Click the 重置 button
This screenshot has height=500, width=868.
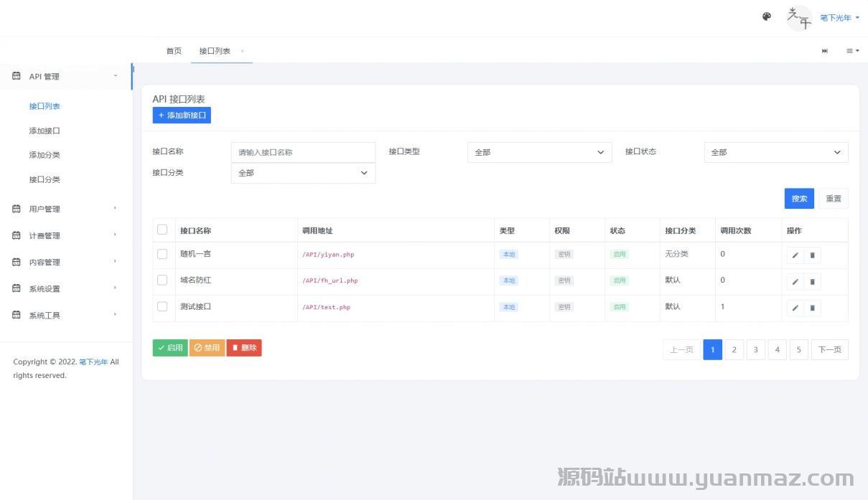834,199
